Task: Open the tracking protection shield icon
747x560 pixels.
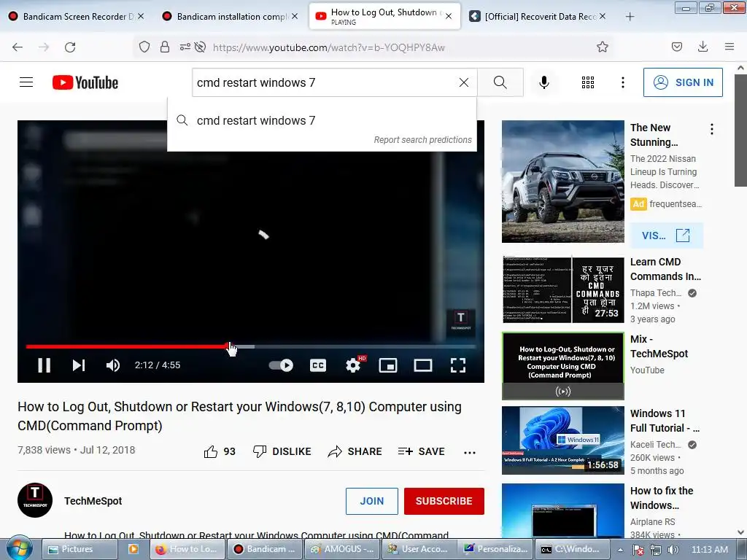Action: (144, 47)
